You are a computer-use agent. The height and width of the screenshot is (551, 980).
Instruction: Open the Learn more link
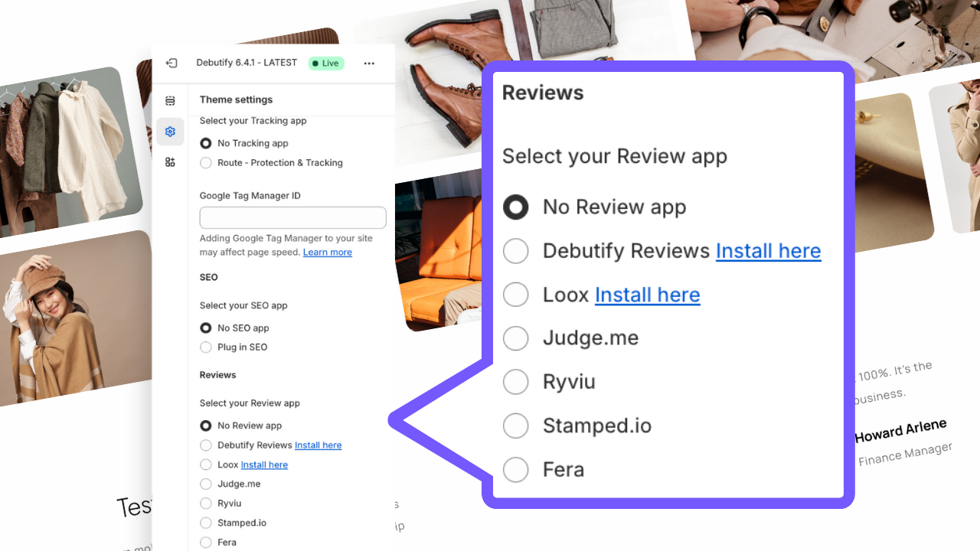[328, 253]
